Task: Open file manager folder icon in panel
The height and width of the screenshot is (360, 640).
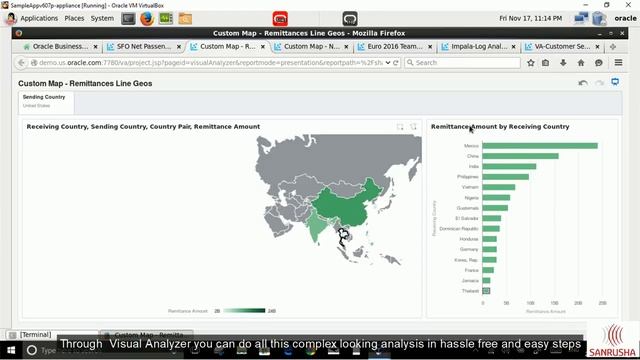Action: click(185, 19)
